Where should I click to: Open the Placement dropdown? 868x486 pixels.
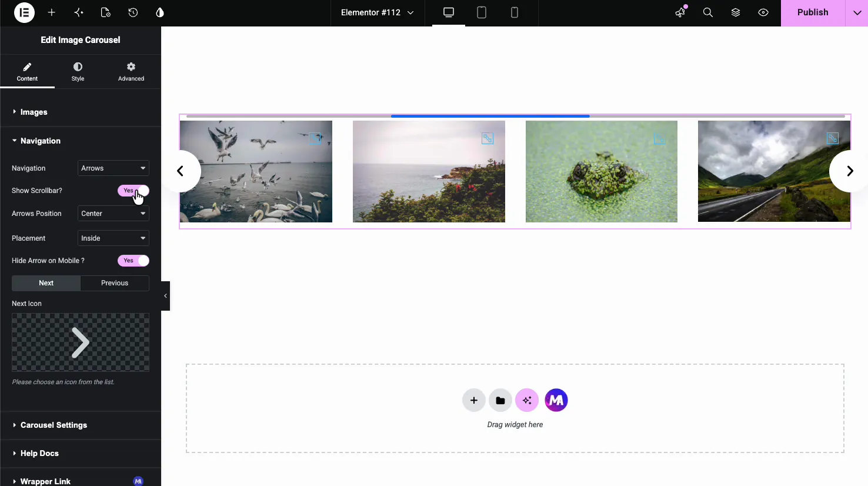point(113,238)
